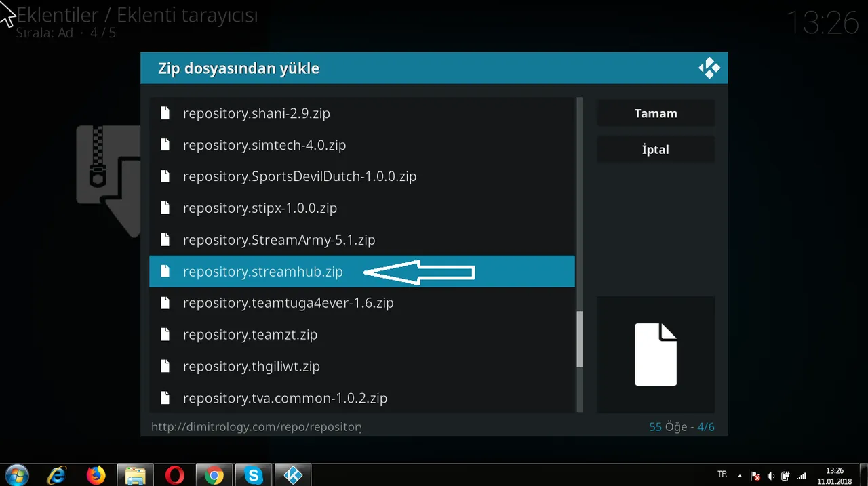Click file icon beside repository.tva.common-1.0.2.zip
This screenshot has width=868, height=486.
pos(165,398)
